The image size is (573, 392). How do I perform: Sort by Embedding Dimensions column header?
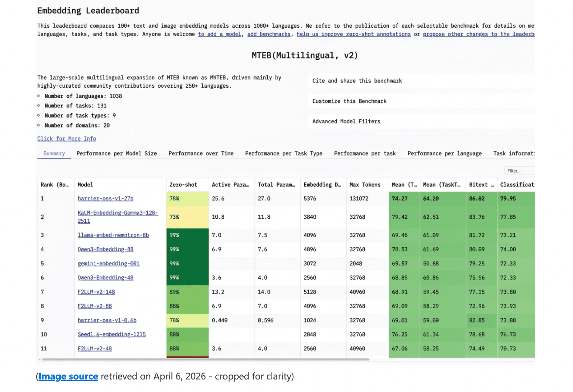coord(323,185)
